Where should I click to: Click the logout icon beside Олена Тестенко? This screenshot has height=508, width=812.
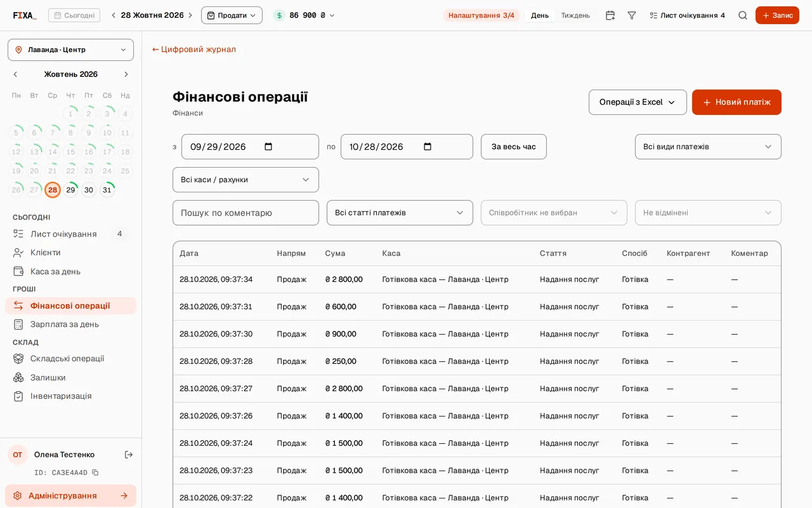pyautogui.click(x=129, y=455)
